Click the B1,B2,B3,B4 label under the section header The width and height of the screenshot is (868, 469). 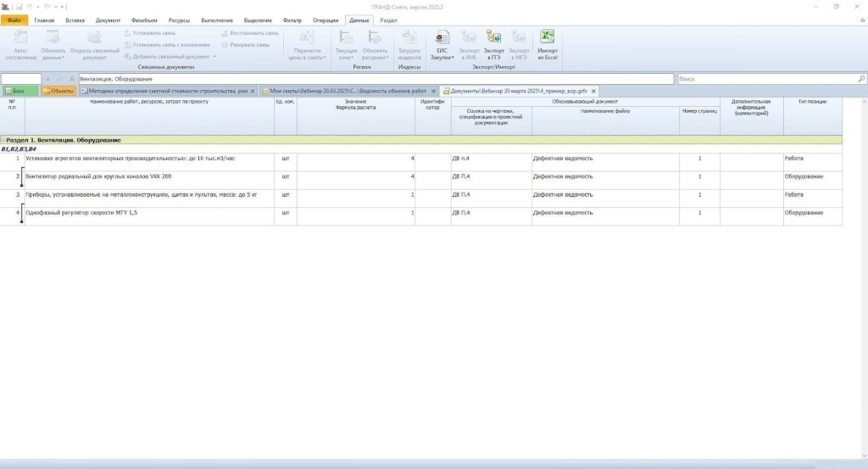19,149
